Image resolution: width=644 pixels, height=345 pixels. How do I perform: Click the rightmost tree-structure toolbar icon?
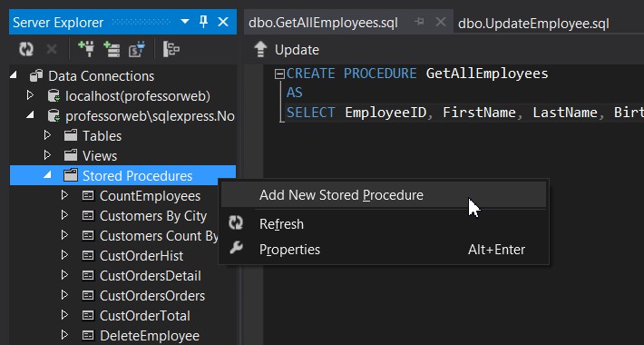(x=171, y=49)
